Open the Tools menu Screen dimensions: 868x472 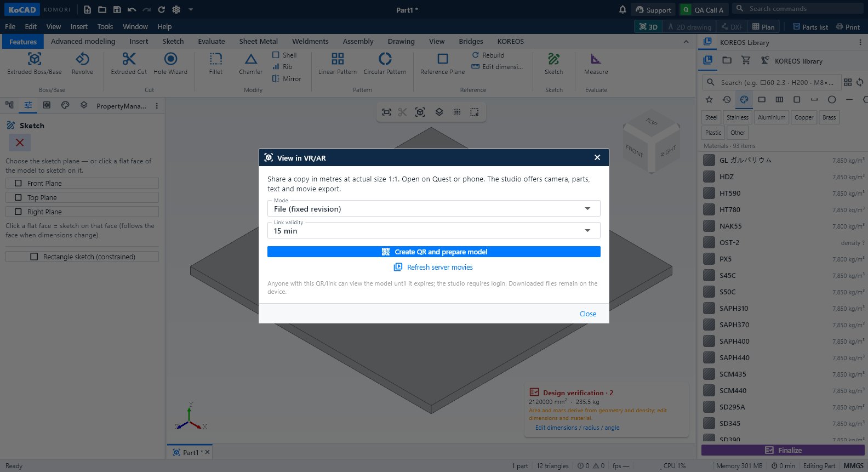point(105,26)
